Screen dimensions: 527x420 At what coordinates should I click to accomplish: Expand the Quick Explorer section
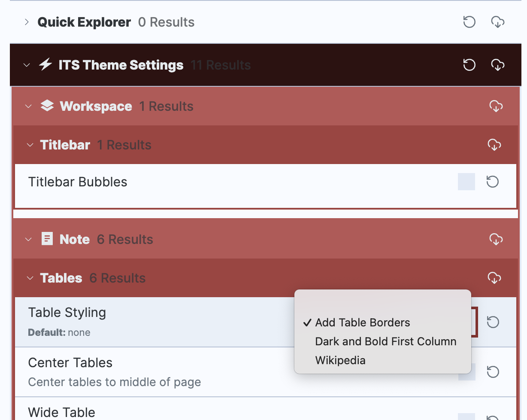[27, 22]
